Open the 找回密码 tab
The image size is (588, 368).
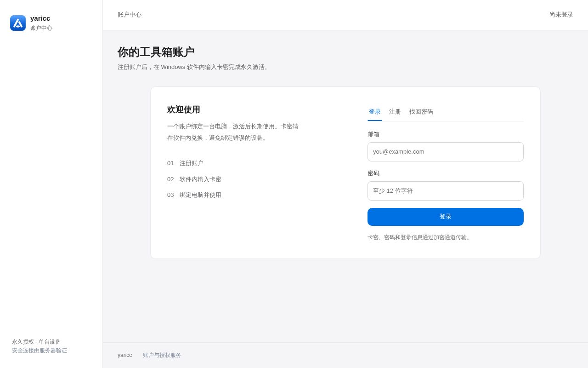(x=421, y=112)
